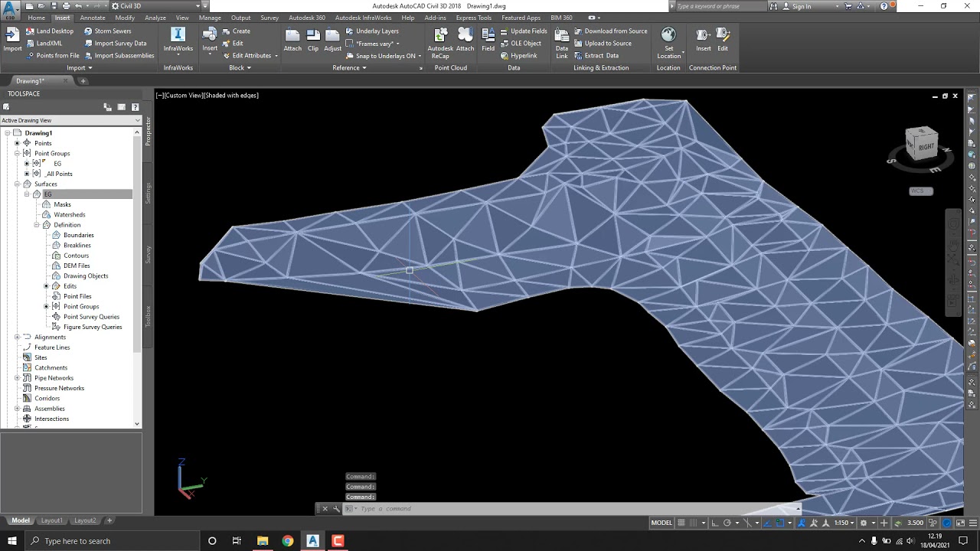The height and width of the screenshot is (551, 980).
Task: Select the Alignments item in the Prospector tree
Action: tap(50, 337)
